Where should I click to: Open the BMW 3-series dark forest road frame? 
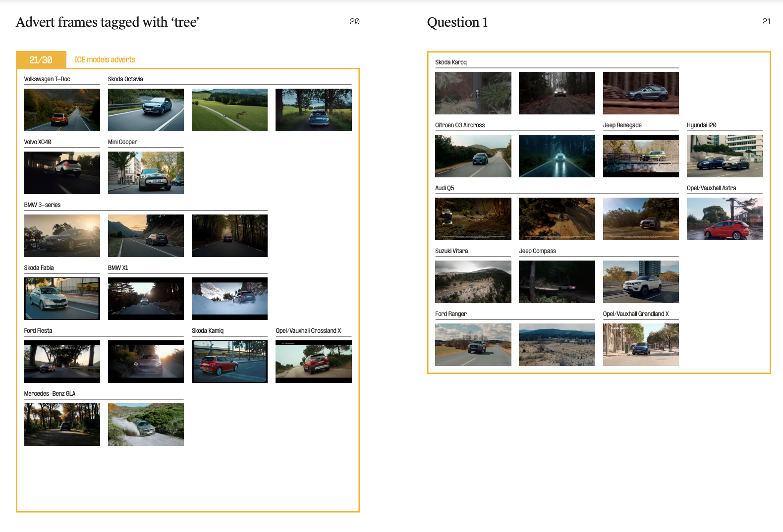click(x=229, y=236)
